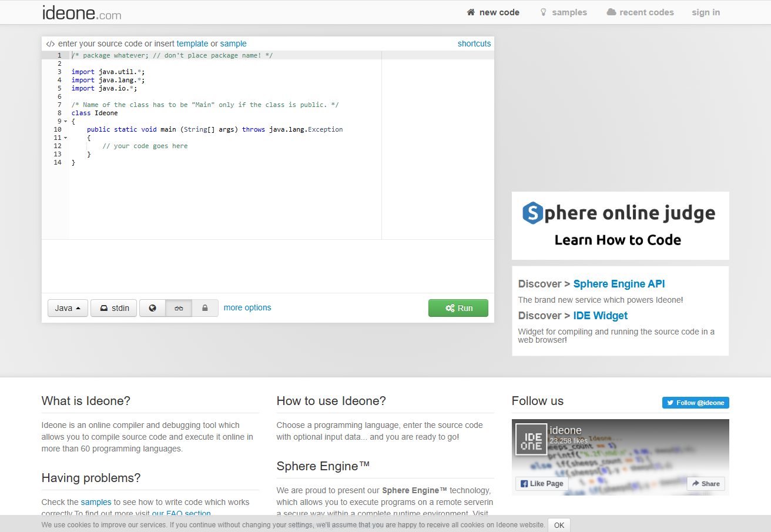This screenshot has width=771, height=532.
Task: Select the secret visibility glasses toggle
Action: tap(179, 308)
